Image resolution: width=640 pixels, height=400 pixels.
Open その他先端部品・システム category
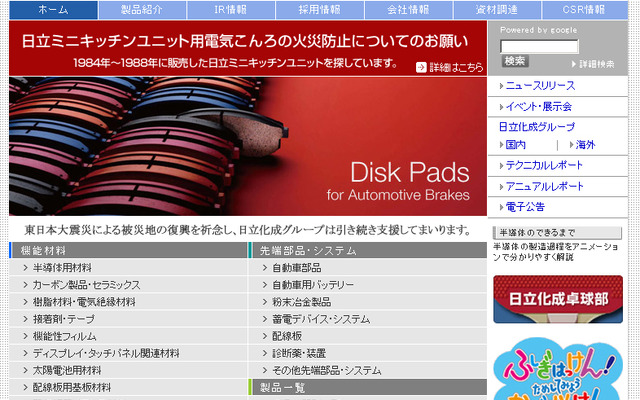coord(327,371)
